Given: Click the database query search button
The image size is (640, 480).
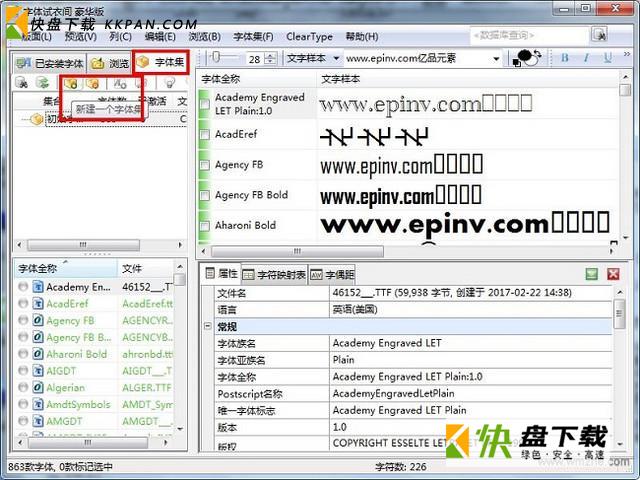Looking at the screenshot, I should click(599, 35).
